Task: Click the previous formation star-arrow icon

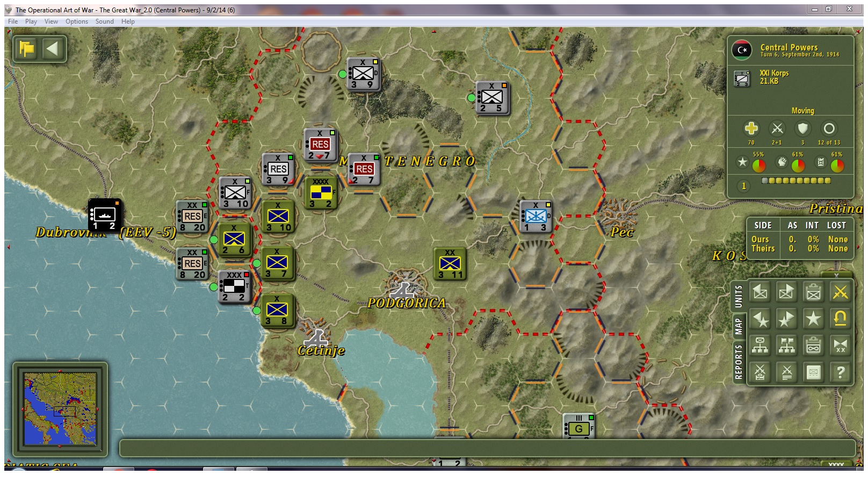Action: click(760, 319)
